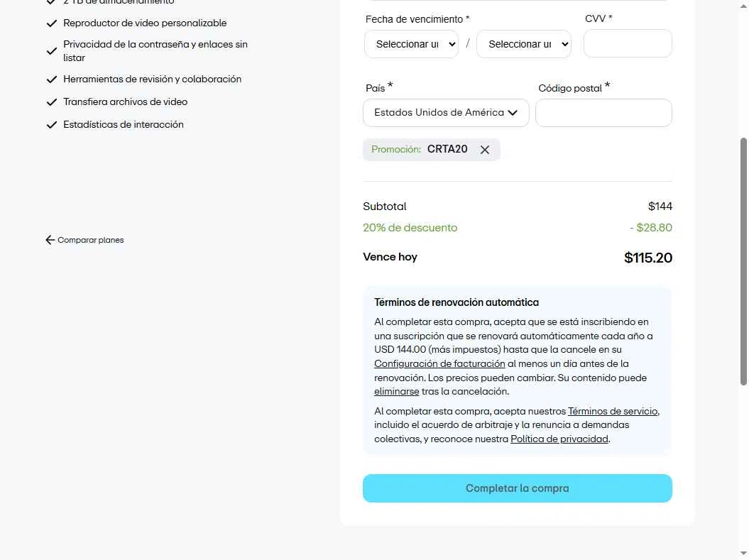Image resolution: width=749 pixels, height=560 pixels.
Task: Click checkmark beside Transfiera archivos de video
Action: coord(51,102)
